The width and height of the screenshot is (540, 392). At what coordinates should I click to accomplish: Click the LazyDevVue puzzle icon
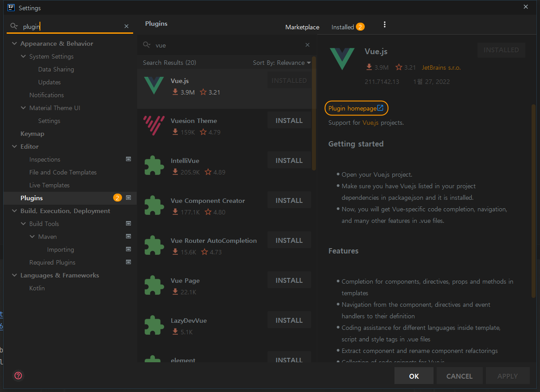[154, 325]
